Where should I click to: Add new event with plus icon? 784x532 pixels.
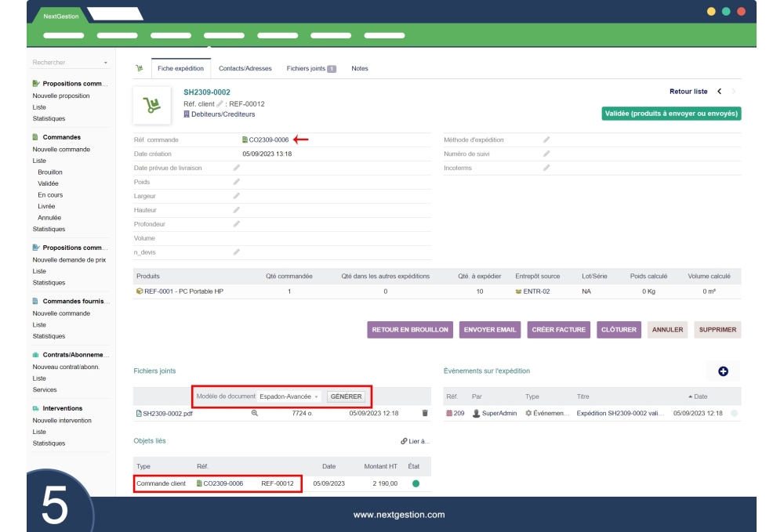point(723,371)
